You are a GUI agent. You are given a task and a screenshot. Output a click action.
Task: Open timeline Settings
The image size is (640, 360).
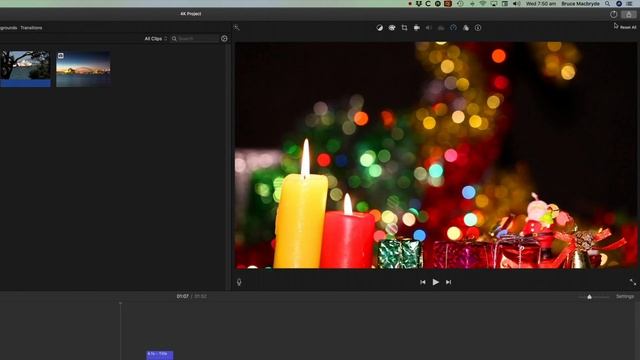click(625, 296)
